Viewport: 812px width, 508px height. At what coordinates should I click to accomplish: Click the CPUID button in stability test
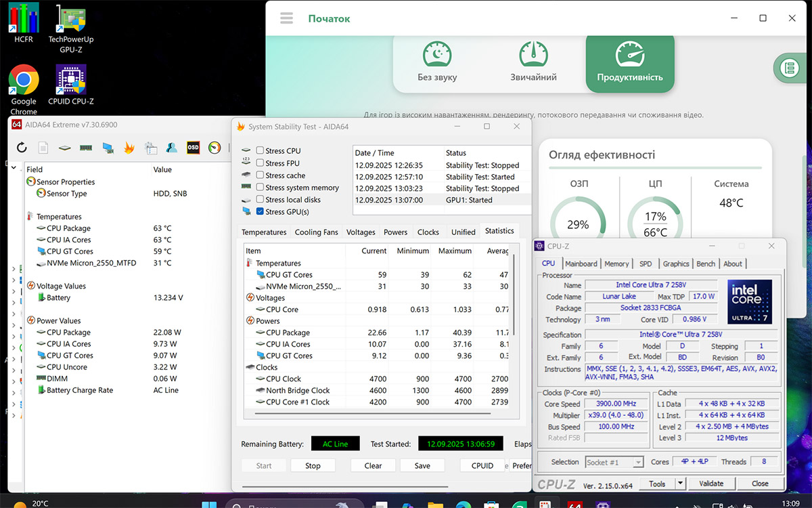point(482,465)
